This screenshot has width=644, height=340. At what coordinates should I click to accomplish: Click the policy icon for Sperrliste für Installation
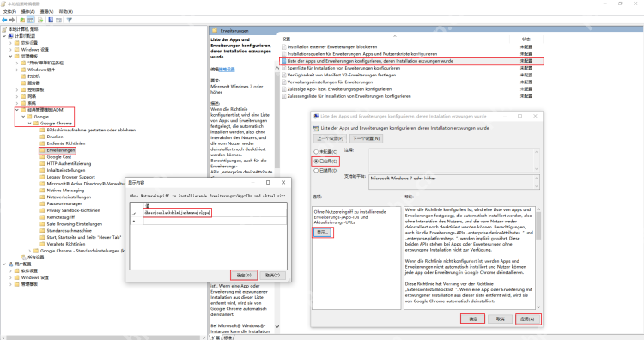(x=283, y=68)
